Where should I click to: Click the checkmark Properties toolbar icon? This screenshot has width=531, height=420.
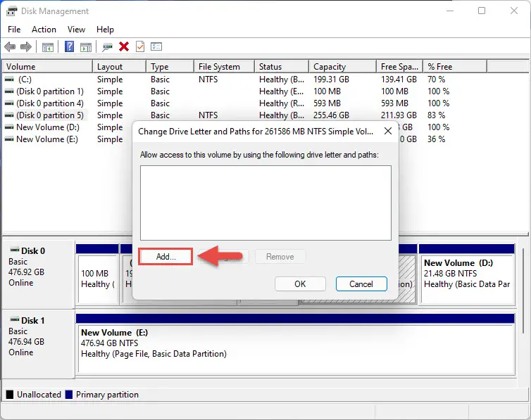(x=140, y=46)
